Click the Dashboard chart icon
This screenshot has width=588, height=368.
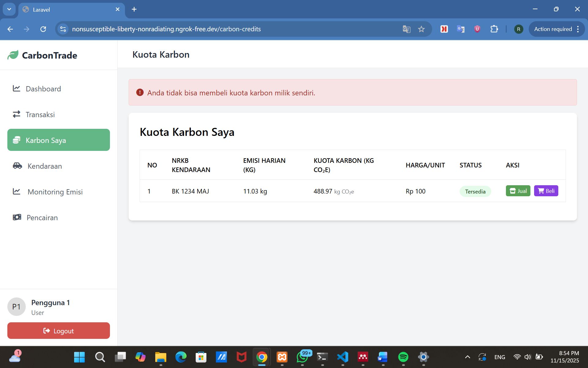click(17, 89)
